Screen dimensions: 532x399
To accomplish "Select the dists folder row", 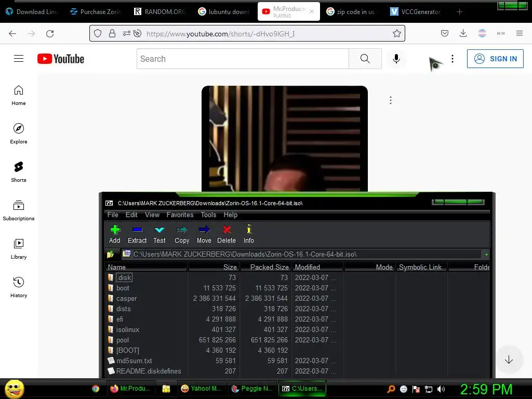I will point(297,309).
